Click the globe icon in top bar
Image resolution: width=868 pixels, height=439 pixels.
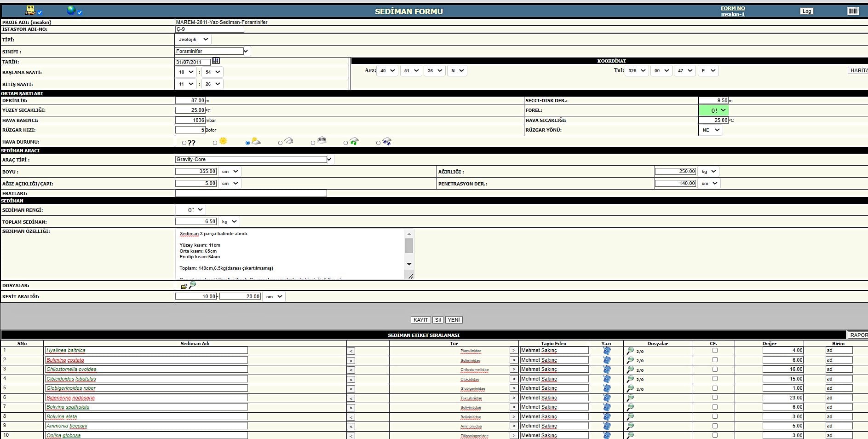click(x=71, y=10)
